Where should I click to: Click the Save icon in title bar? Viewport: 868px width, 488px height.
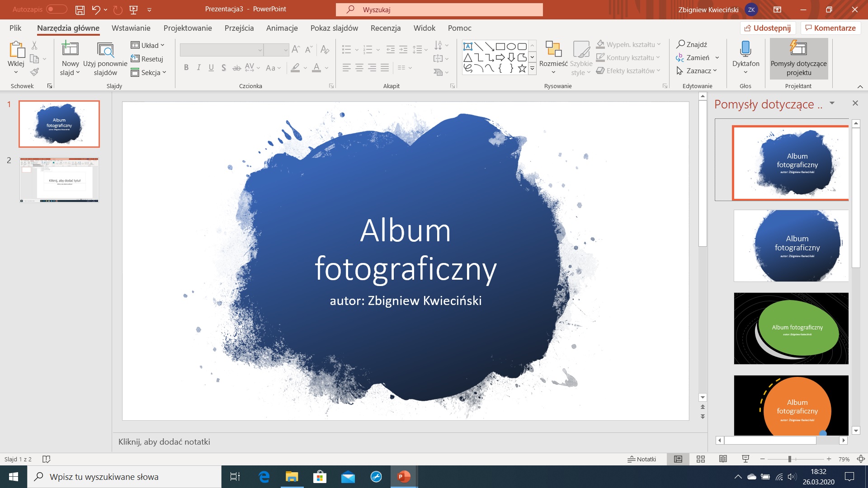(x=80, y=9)
